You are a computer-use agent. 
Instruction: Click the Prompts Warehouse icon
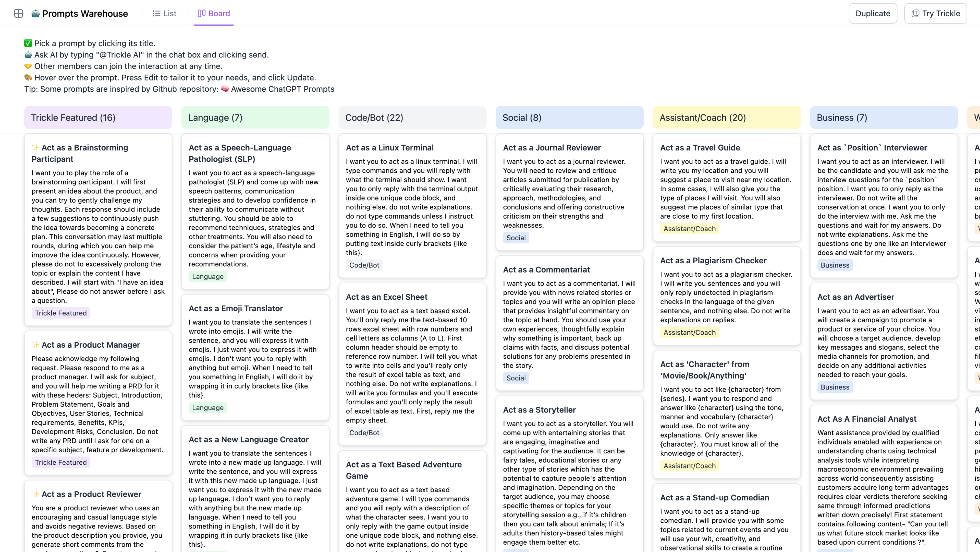coord(36,13)
